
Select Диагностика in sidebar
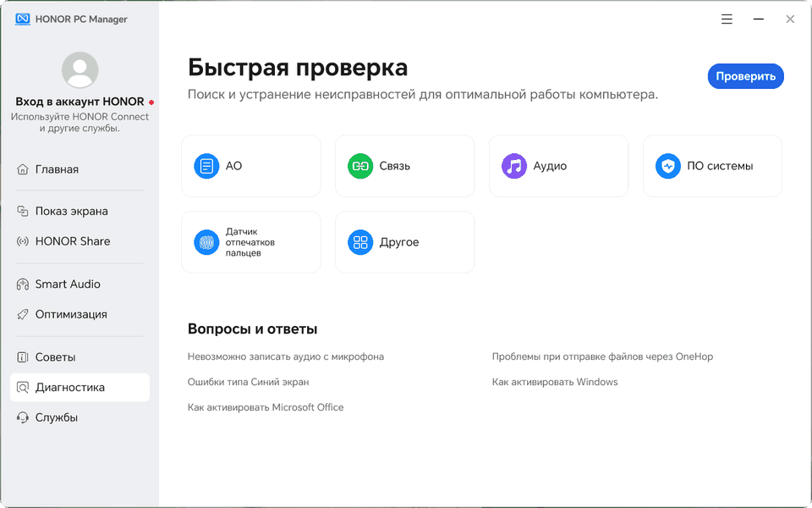80,387
